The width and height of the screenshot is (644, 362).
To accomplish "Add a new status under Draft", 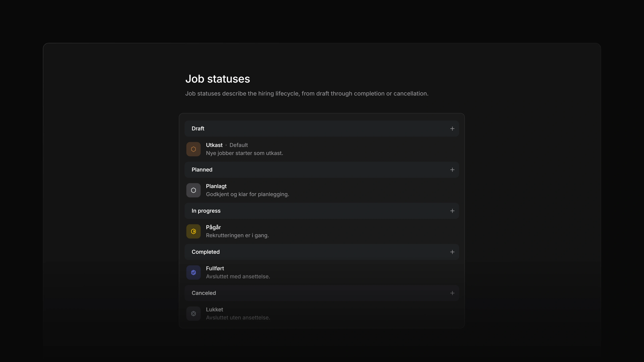I will 452,129.
